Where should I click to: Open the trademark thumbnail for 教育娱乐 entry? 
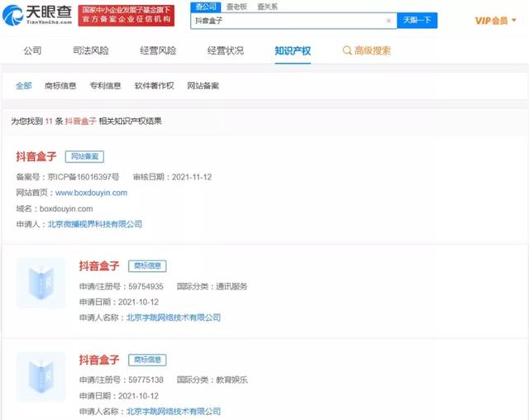tap(41, 376)
